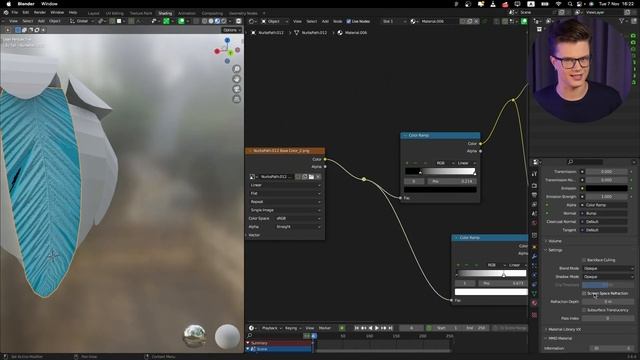The height and width of the screenshot is (360, 640).
Task: Click the image texture node Color output socket
Action: pyautogui.click(x=325, y=159)
